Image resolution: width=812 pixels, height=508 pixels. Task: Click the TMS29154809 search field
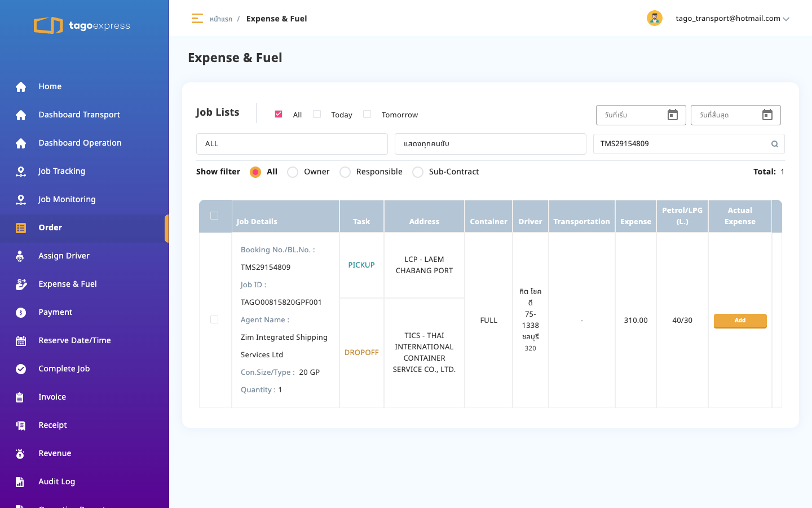tap(689, 144)
